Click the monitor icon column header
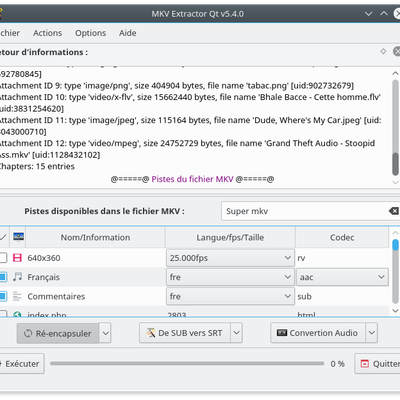This screenshot has height=400, width=400. click(x=18, y=237)
